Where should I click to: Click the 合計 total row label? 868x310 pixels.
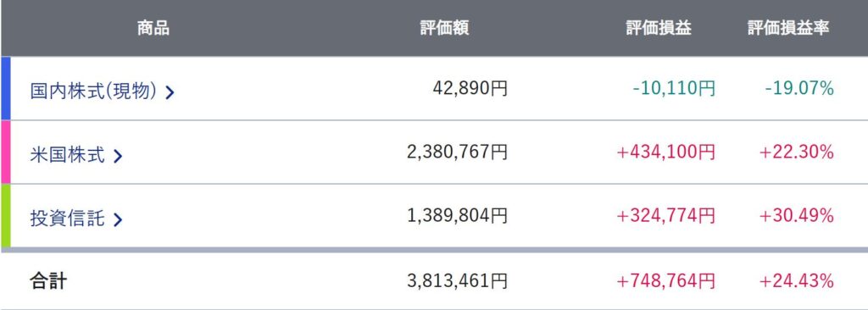[48, 280]
